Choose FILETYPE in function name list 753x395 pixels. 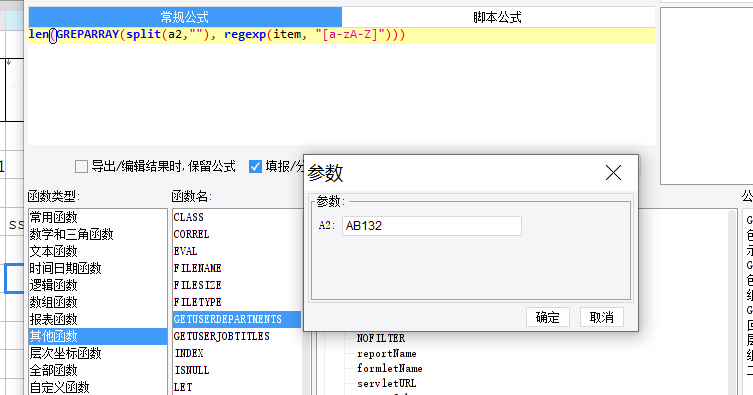tap(237, 302)
